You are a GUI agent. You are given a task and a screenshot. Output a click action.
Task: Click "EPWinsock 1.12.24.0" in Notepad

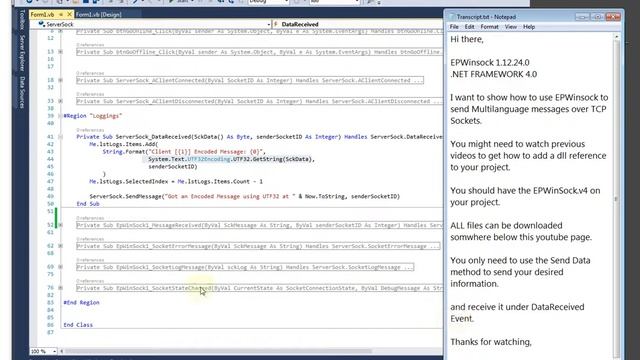(x=490, y=62)
